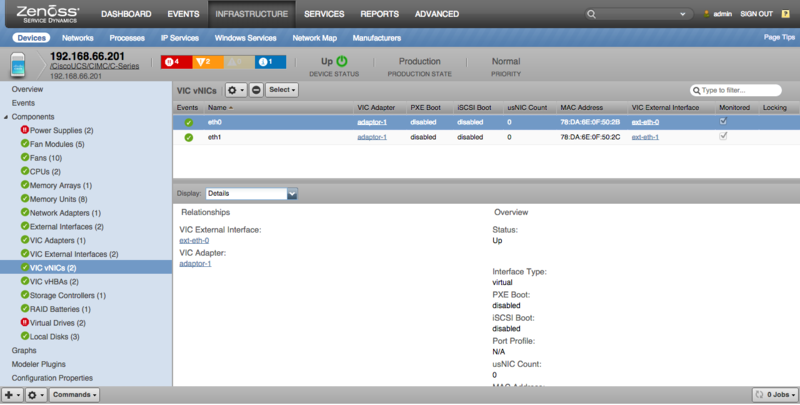Click status icon beside Fan Modules
Screen dimensions: 800x405
24,144
